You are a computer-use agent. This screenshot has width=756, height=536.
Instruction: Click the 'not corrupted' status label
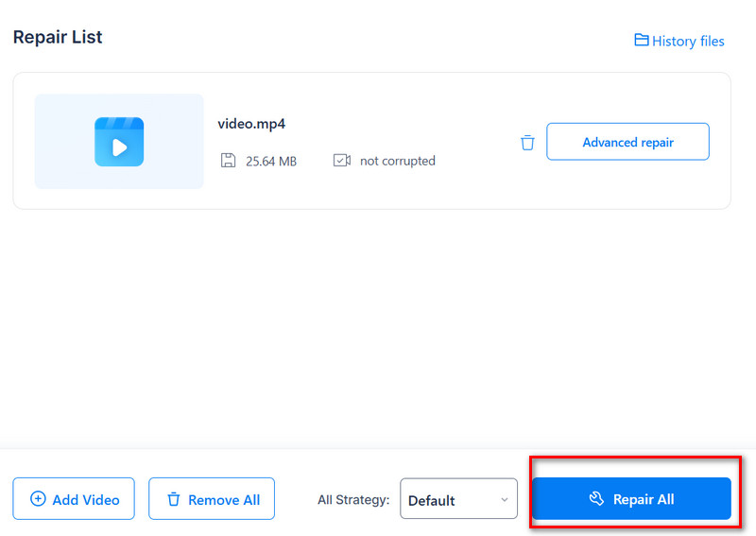398,162
